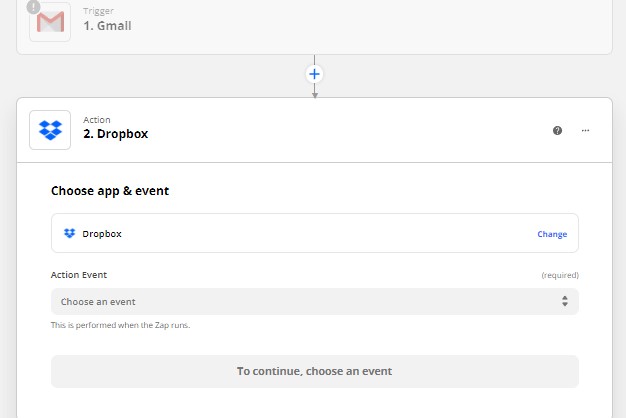626x418 pixels.
Task: Add a step with the plus button
Action: click(315, 74)
